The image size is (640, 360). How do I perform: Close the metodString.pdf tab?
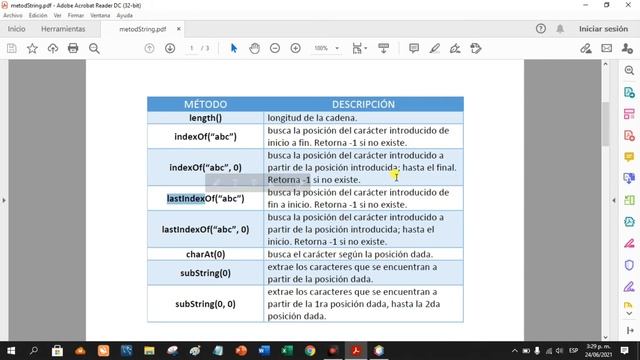coord(179,29)
